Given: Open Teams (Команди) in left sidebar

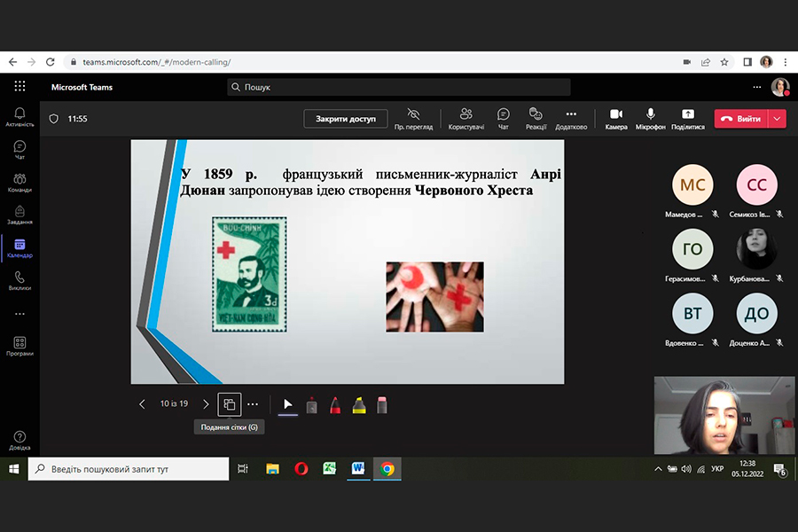Looking at the screenshot, I should click(x=20, y=183).
